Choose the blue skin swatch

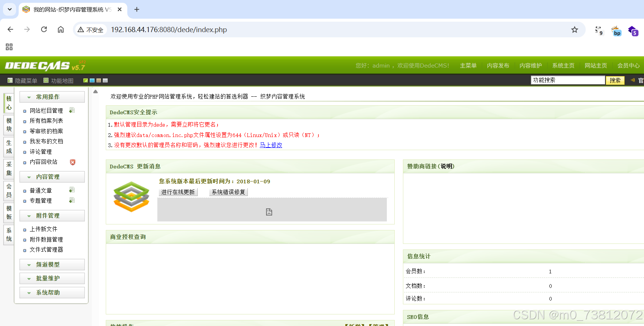[92, 80]
